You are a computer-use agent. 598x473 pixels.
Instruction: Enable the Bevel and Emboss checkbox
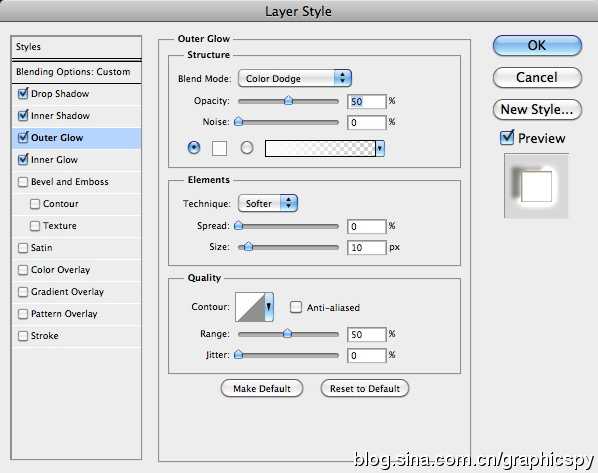coord(23,182)
